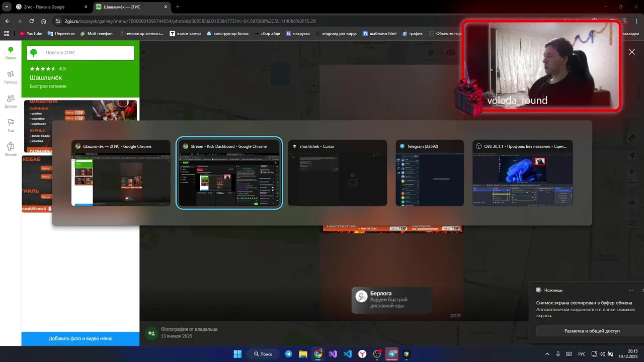Open the генератор личност… bookmark
The image size is (644, 362).
pos(141,34)
